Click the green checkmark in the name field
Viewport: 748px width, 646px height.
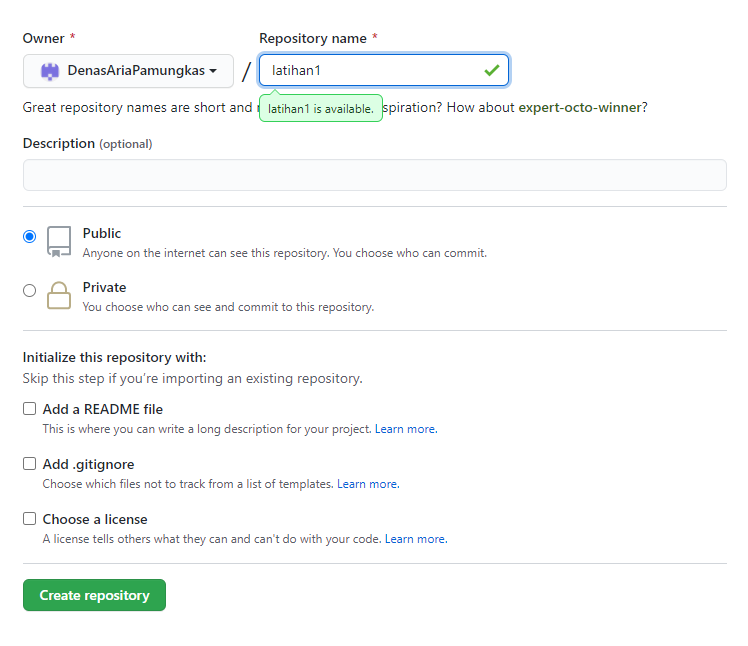pyautogui.click(x=492, y=71)
